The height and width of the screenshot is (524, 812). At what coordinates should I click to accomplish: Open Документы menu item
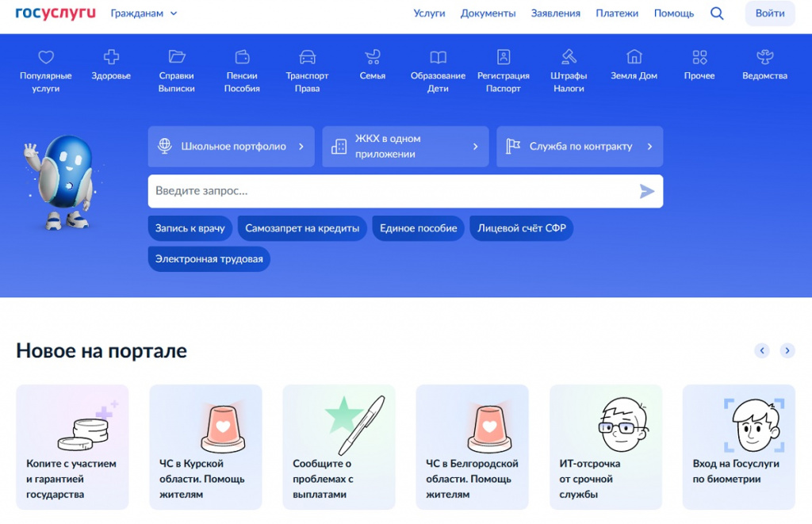488,13
